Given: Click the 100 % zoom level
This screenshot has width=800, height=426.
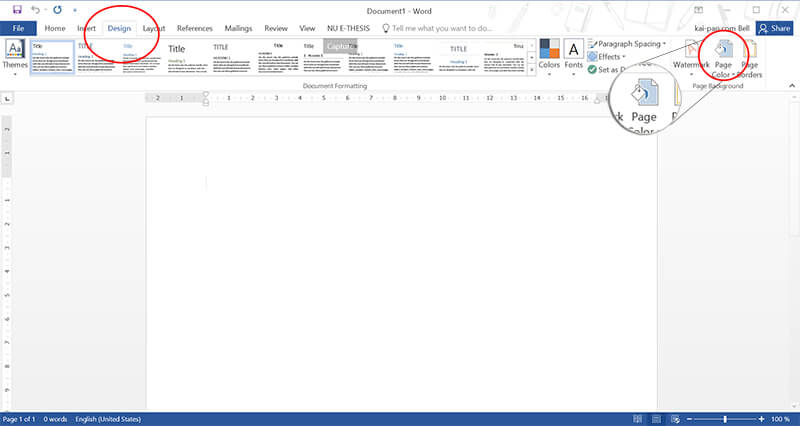Looking at the screenshot, I should tap(780, 419).
